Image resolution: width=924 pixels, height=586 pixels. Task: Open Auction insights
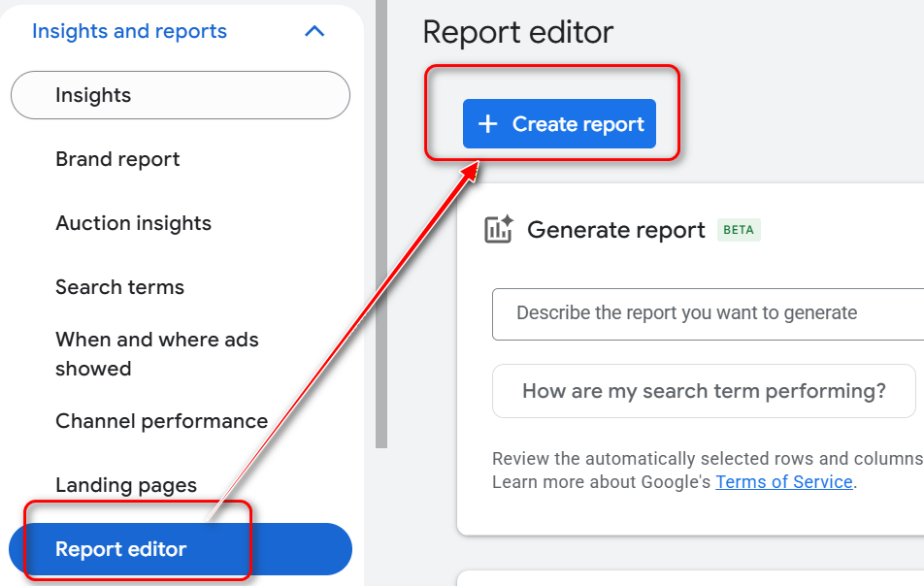[x=133, y=223]
